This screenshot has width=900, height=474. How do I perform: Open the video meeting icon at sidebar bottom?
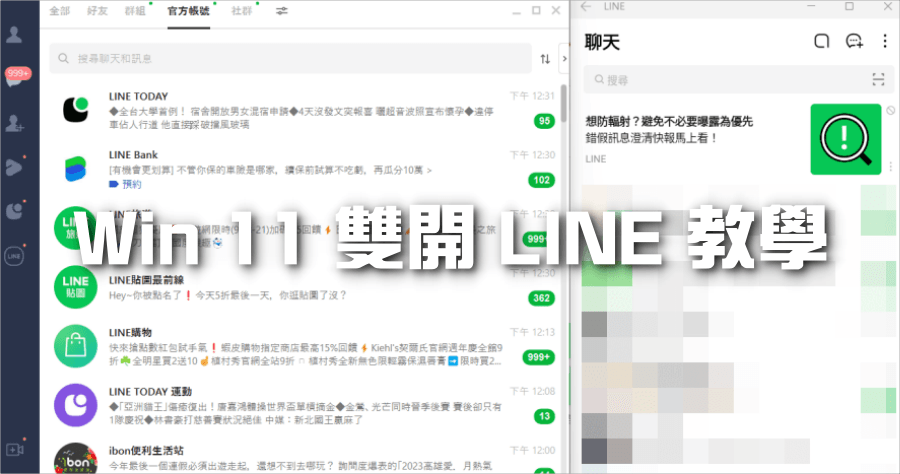tap(14, 449)
